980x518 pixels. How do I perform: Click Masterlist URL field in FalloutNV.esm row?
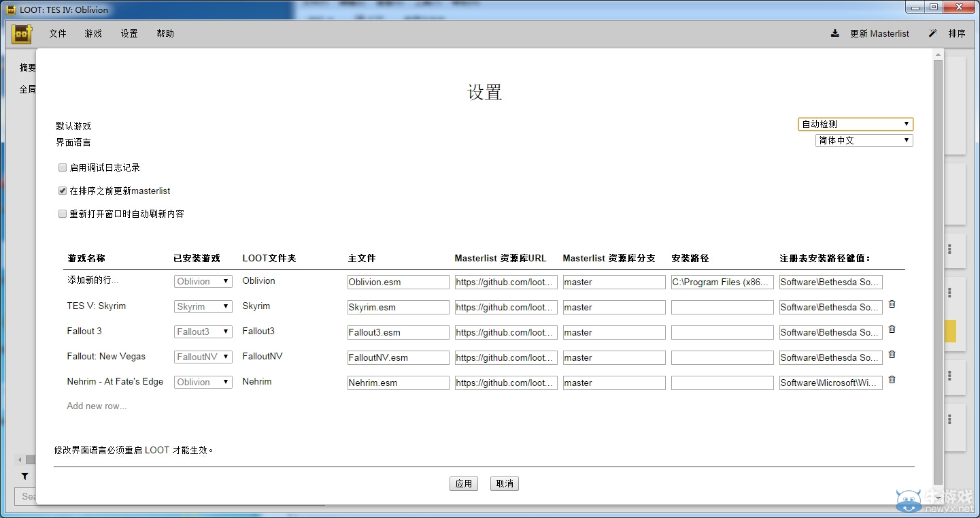coord(507,357)
